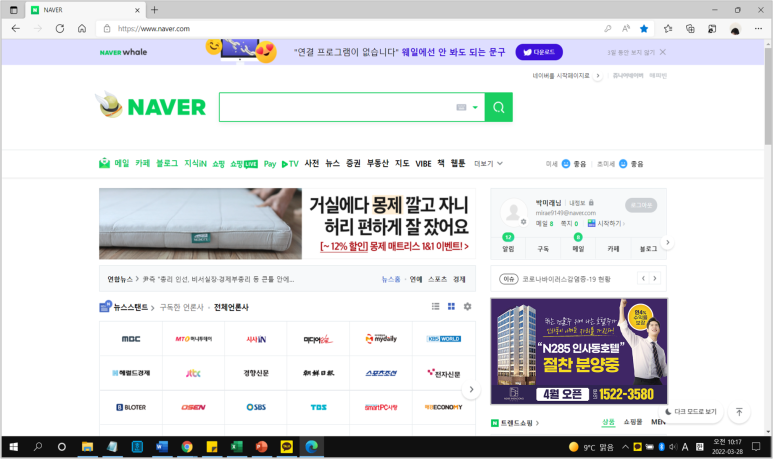Expand the search box autocomplete arrow
This screenshot has height=459, width=773.
point(475,107)
